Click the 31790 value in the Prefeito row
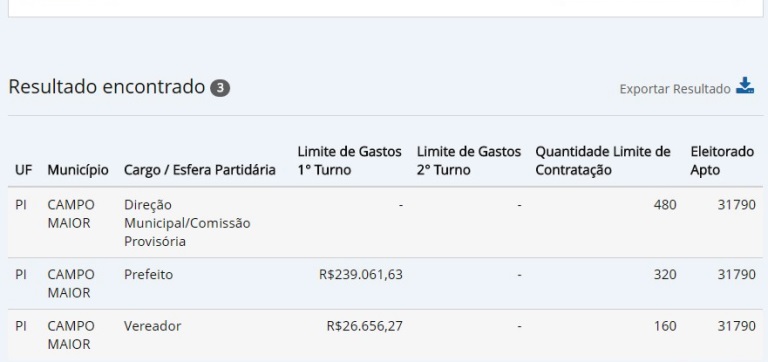This screenshot has height=362, width=768. point(737,274)
